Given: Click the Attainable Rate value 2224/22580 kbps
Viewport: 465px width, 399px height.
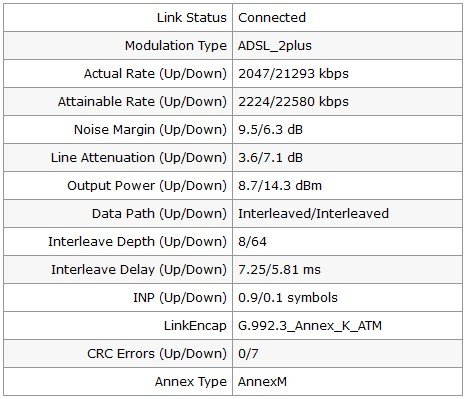Looking at the screenshot, I should tap(293, 102).
